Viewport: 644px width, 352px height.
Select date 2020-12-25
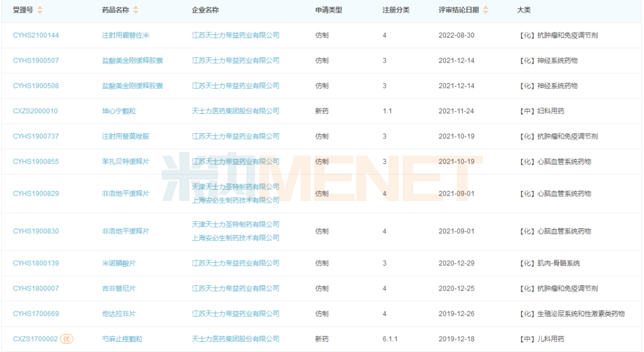click(x=456, y=288)
